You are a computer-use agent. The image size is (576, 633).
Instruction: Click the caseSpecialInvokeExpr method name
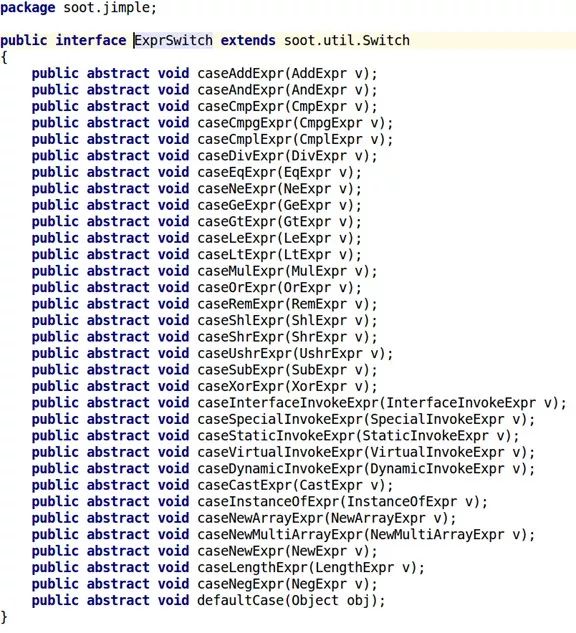pos(280,419)
